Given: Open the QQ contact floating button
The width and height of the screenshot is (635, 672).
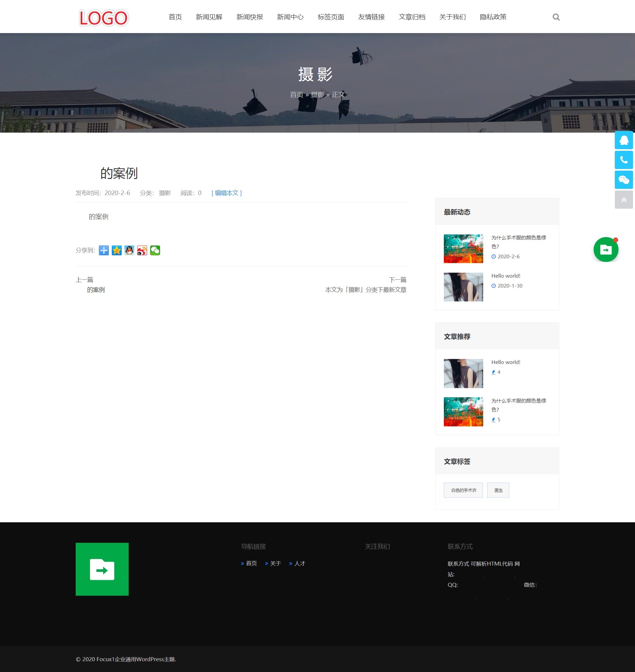Looking at the screenshot, I should [x=623, y=140].
